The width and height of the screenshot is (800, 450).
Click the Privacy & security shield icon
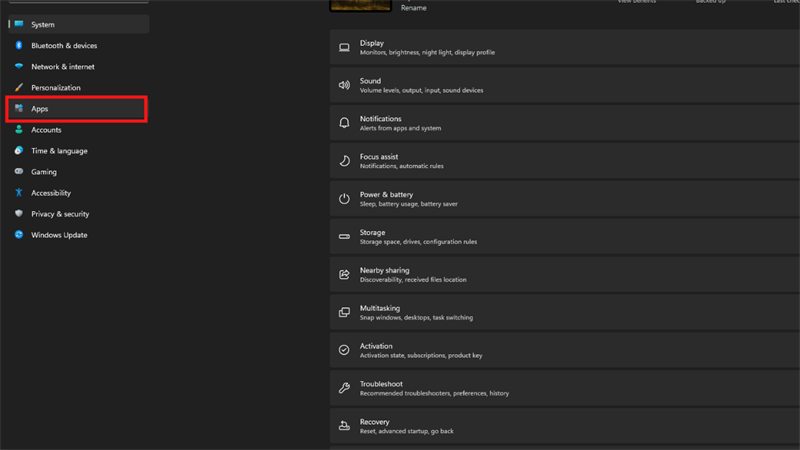click(x=18, y=214)
